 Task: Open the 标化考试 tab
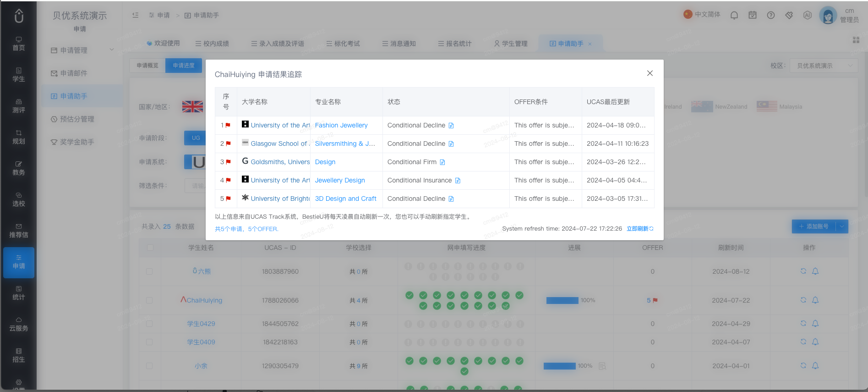343,44
